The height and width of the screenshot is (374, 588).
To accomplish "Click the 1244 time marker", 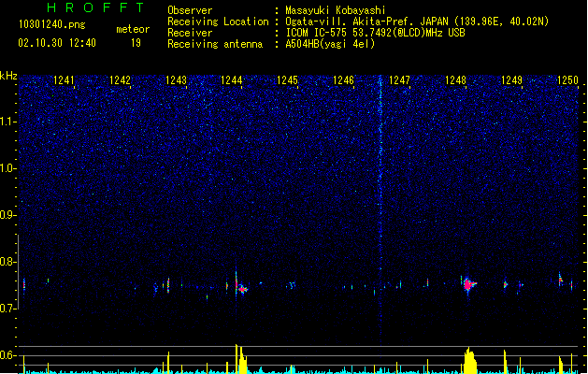I will [232, 80].
